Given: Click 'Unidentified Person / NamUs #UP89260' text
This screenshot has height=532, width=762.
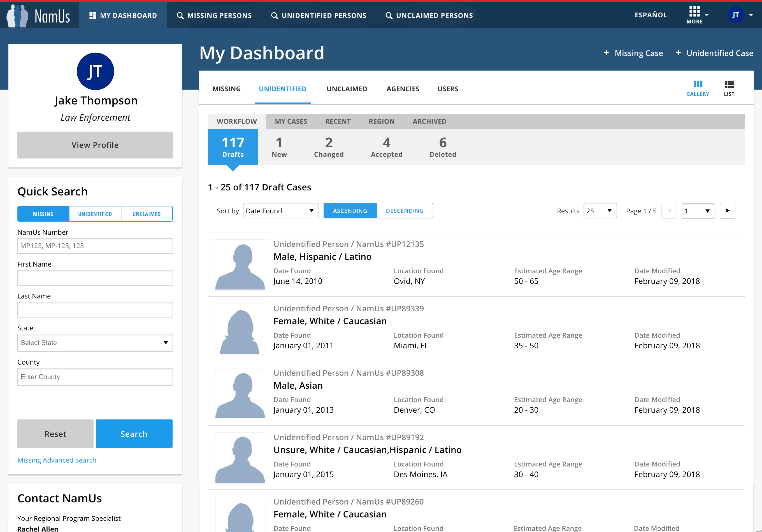Looking at the screenshot, I should [349, 501].
